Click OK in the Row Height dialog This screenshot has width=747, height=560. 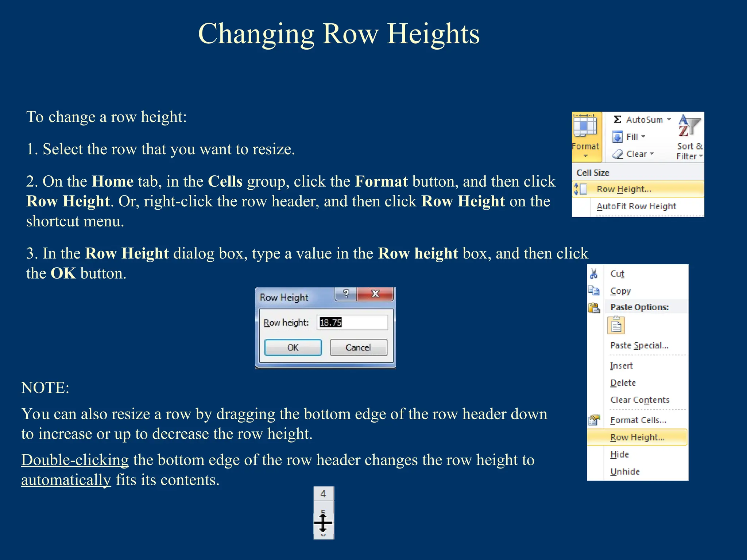(x=293, y=347)
